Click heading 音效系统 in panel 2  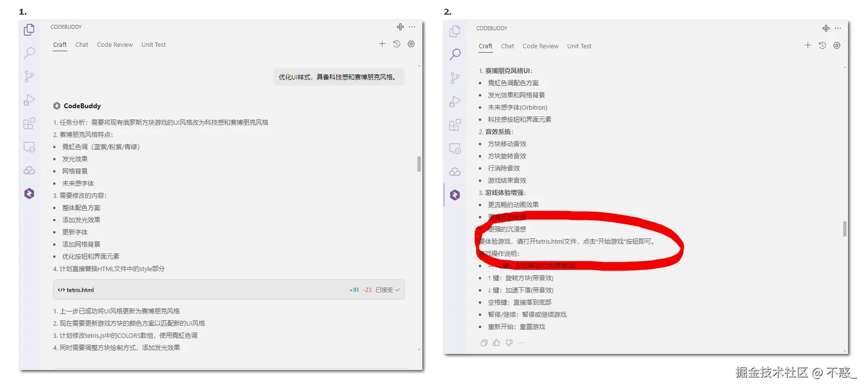[499, 132]
